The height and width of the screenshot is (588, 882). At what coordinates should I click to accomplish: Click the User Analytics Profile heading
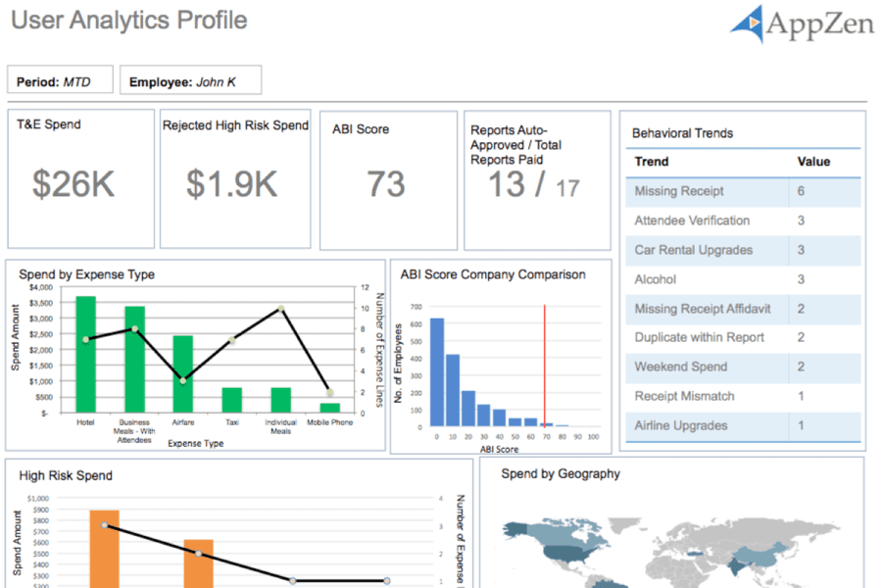128,21
